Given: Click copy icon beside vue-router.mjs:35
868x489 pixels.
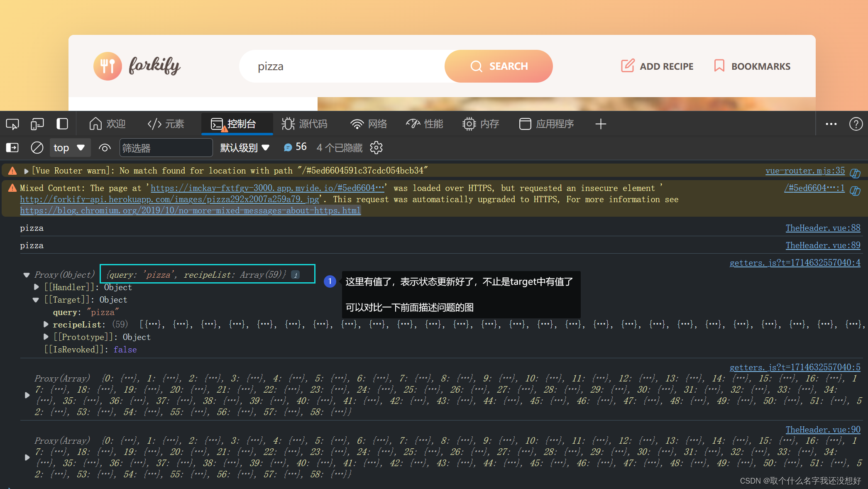Looking at the screenshot, I should pyautogui.click(x=855, y=173).
